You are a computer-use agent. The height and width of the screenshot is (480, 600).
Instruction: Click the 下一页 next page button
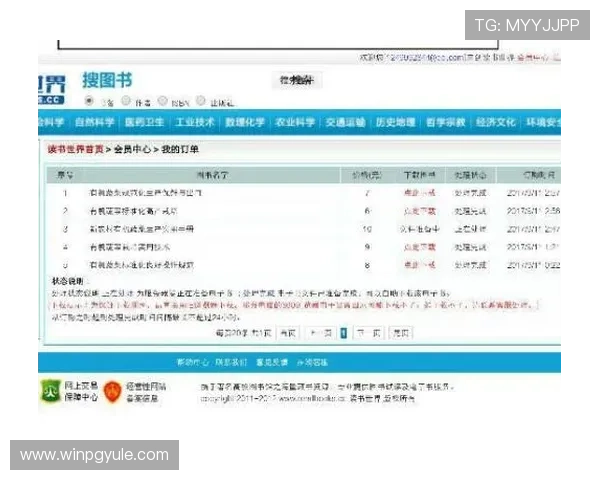[x=369, y=333]
